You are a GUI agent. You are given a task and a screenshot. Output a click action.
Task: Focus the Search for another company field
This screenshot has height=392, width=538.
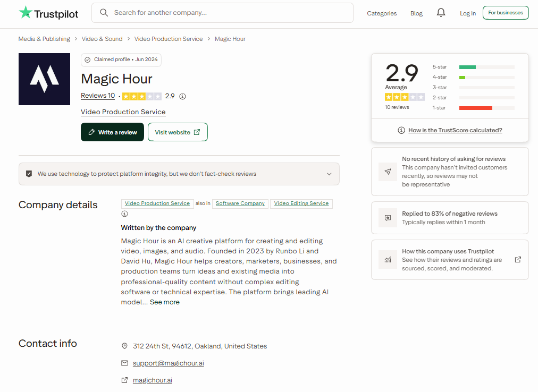click(x=222, y=13)
